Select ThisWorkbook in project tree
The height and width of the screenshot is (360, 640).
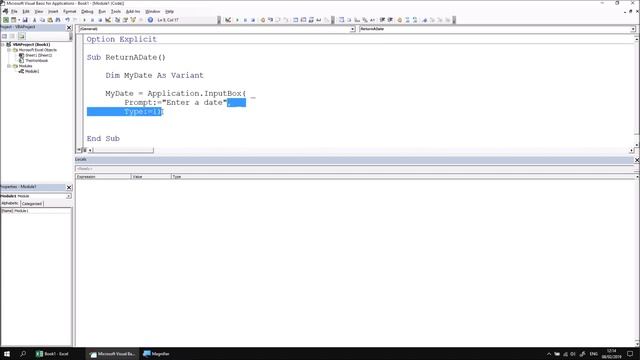36,60
